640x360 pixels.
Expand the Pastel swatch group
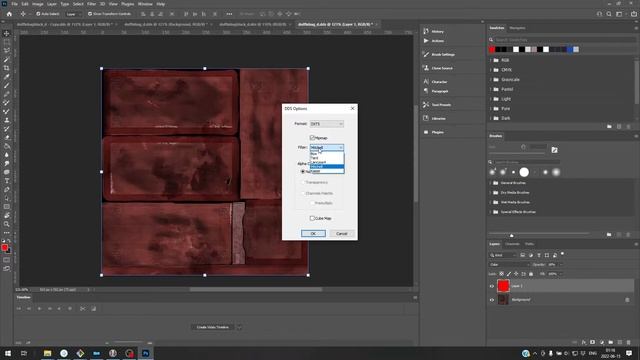point(491,89)
